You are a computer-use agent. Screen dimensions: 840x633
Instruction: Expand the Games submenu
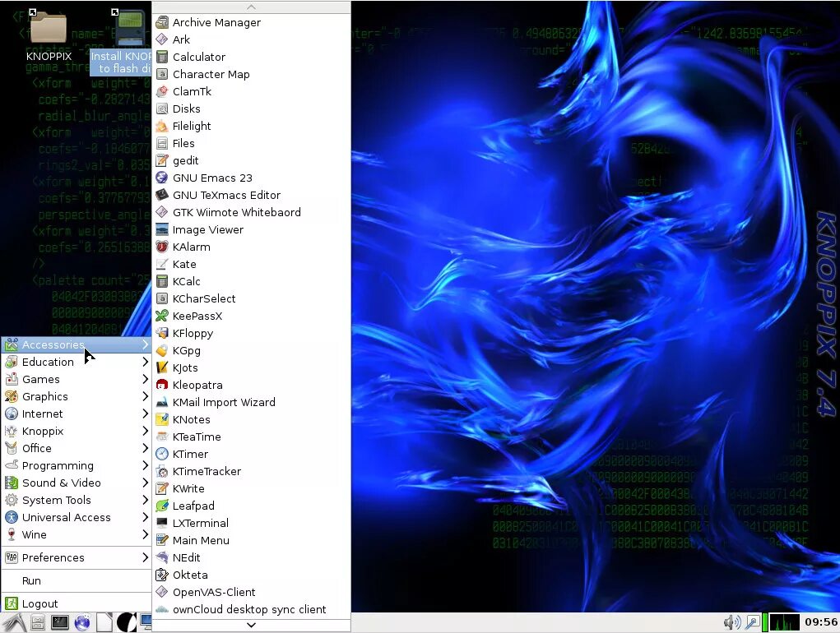point(77,379)
